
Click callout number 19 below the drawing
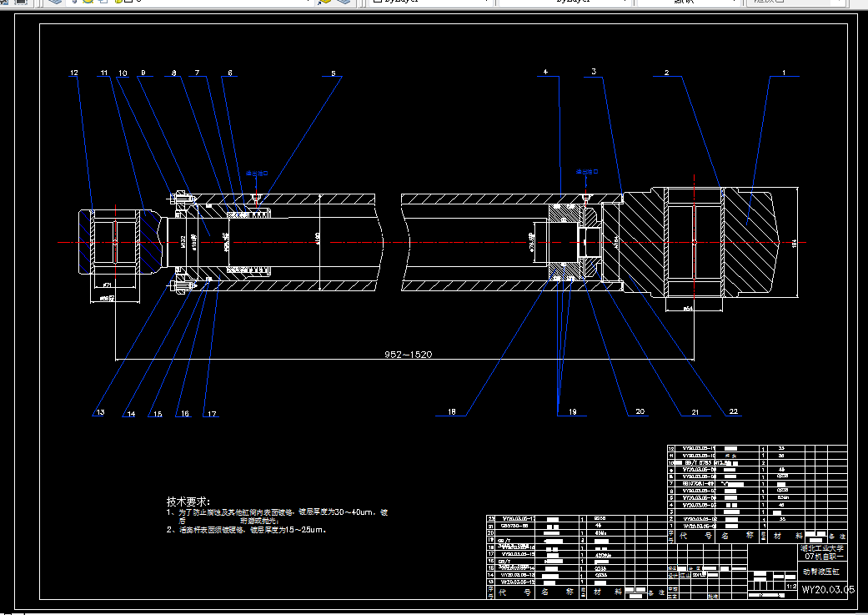(572, 411)
